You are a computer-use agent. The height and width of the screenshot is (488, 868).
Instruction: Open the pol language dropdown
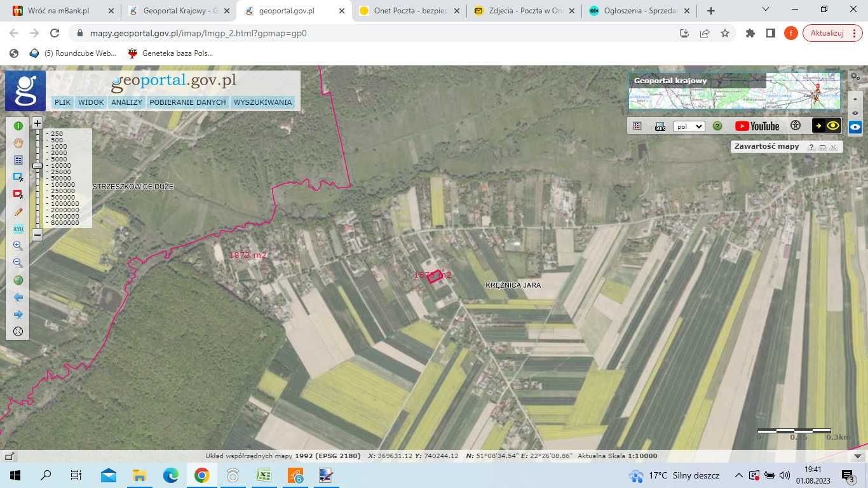(689, 126)
